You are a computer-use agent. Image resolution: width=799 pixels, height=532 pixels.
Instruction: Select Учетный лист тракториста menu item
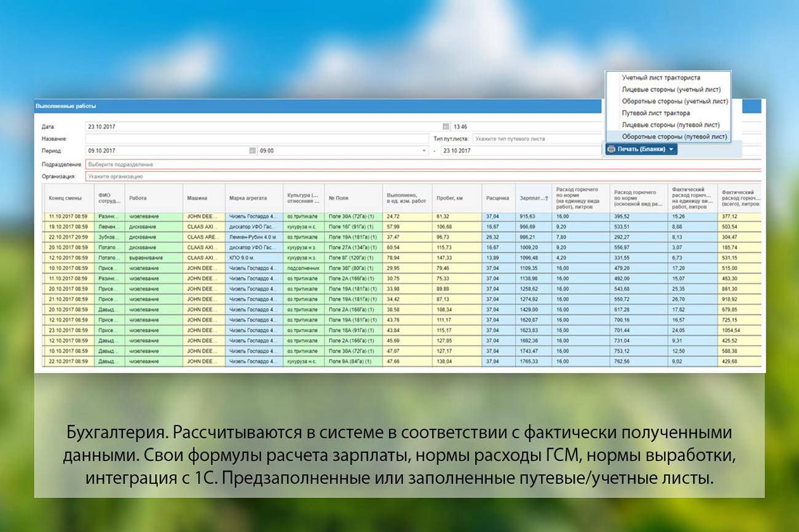(x=661, y=78)
